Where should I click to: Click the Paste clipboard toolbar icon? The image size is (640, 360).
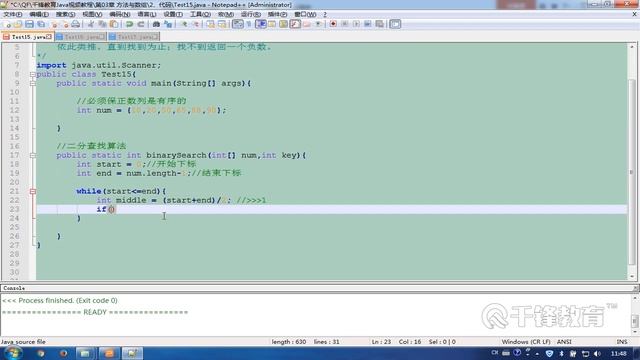point(114,24)
